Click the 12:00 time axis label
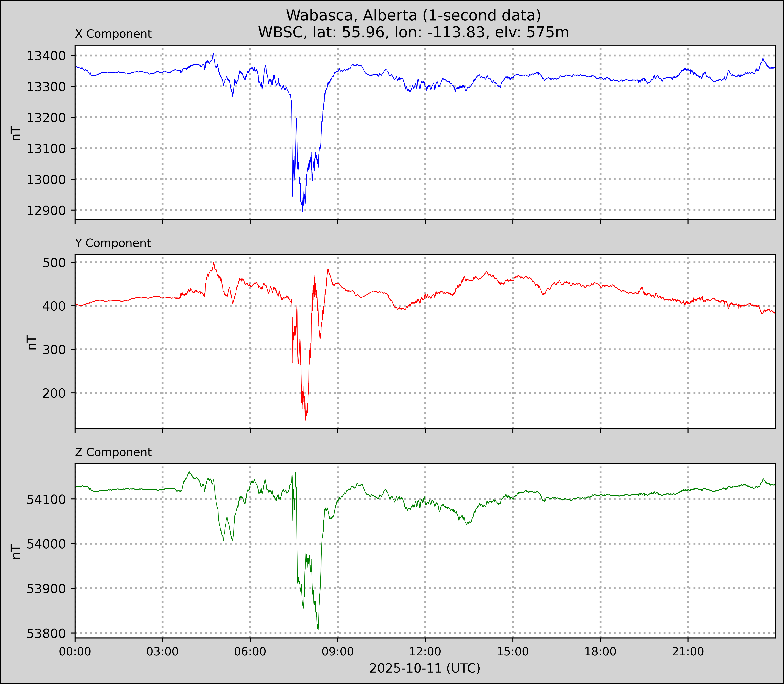The width and height of the screenshot is (784, 684). tap(425, 652)
